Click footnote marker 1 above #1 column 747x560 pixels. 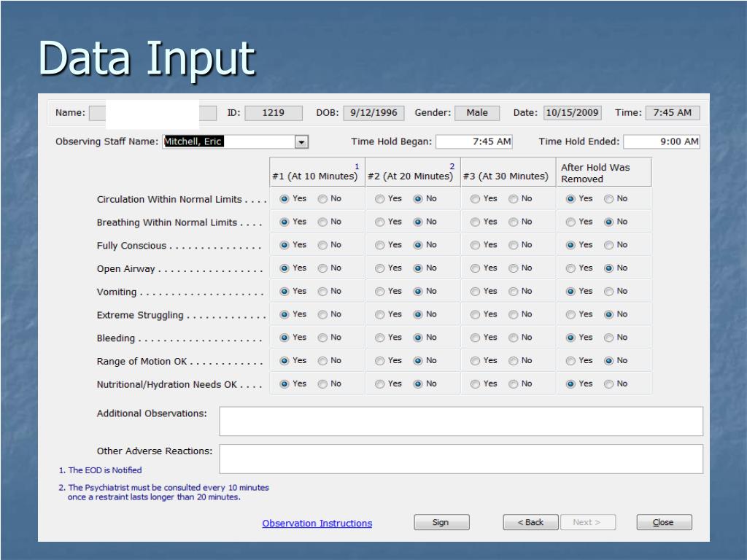tap(357, 167)
